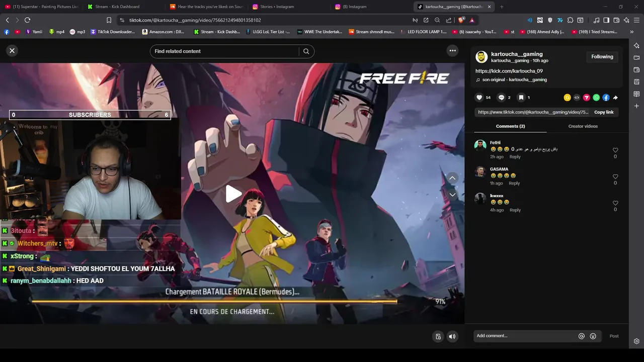Screen dimensions: 644x362
Task: Click inside Find related content search box
Action: (x=225, y=51)
